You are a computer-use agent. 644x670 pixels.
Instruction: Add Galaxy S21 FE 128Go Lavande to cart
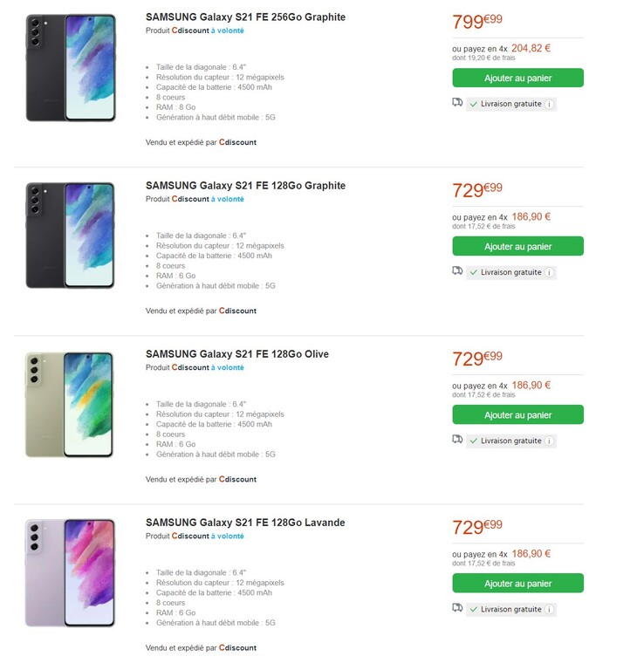point(517,583)
